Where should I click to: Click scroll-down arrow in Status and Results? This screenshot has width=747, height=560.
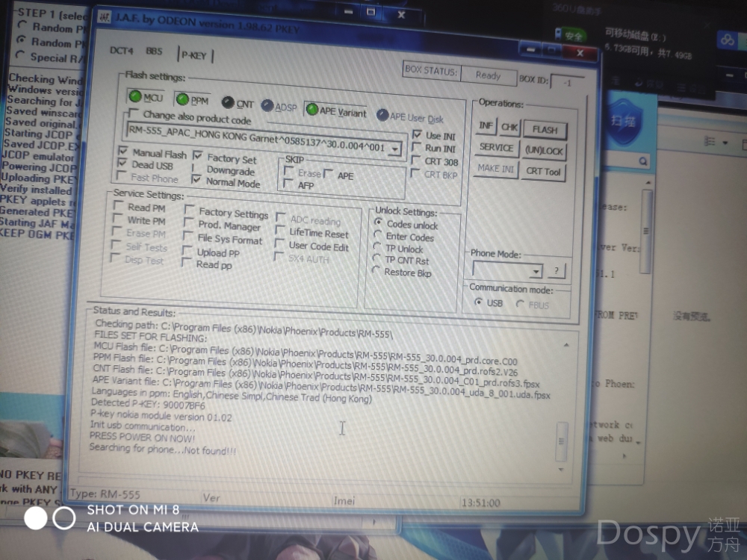tap(561, 470)
